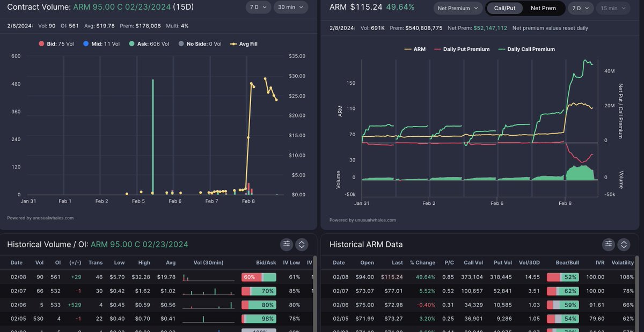Open the 30 min interval dropdown
The width and height of the screenshot is (644, 332).
pos(291,8)
